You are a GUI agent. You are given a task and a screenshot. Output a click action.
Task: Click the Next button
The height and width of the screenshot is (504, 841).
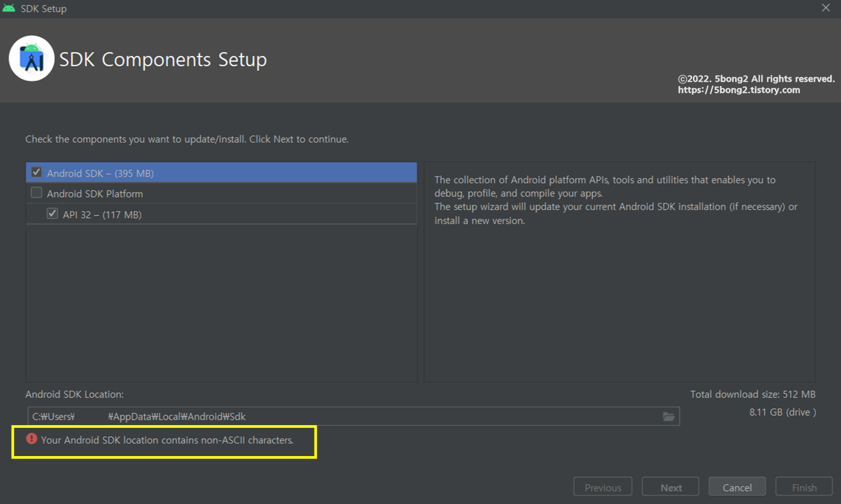[670, 487]
